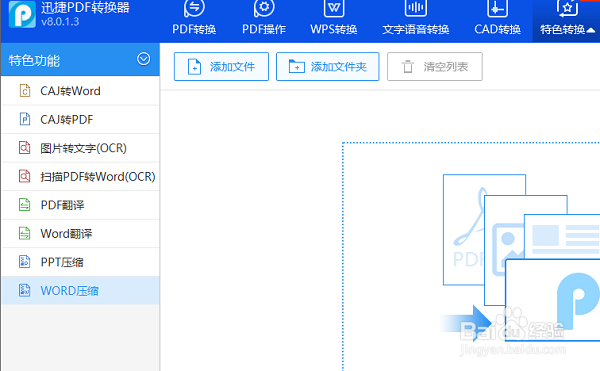Image resolution: width=600 pixels, height=371 pixels.
Task: Click the 特色转换 star icon
Action: point(567,8)
